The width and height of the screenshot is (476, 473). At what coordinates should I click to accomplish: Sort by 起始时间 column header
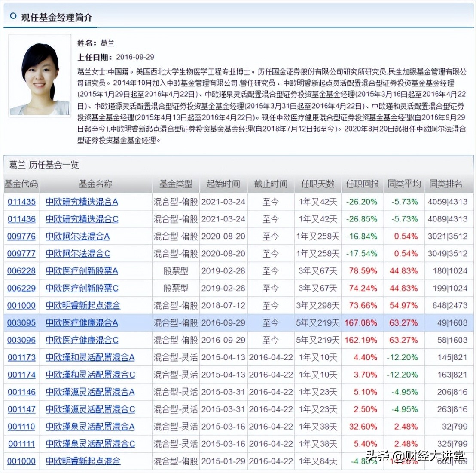pos(223,184)
